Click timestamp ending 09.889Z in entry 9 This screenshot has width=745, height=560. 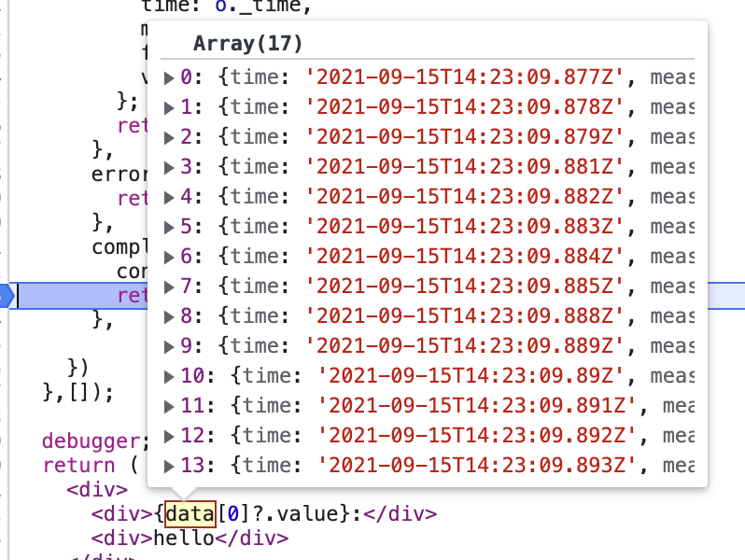coord(465,345)
